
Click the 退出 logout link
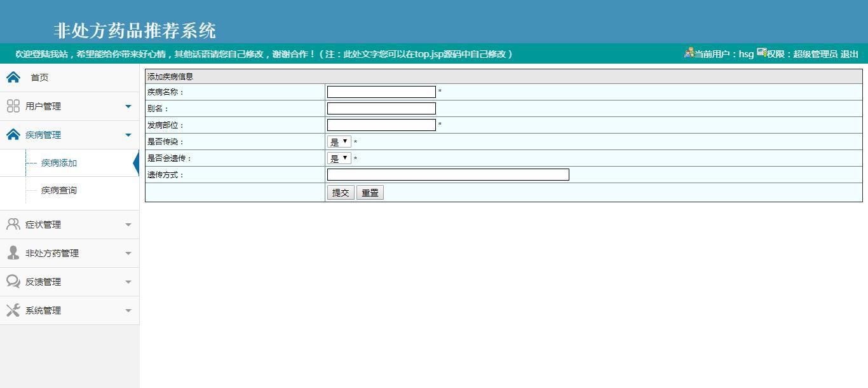(x=850, y=54)
